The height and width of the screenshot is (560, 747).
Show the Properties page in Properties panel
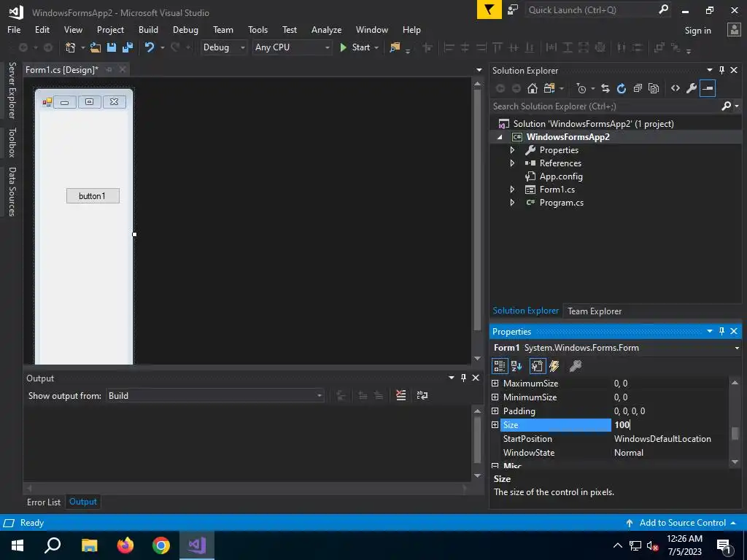[537, 366]
